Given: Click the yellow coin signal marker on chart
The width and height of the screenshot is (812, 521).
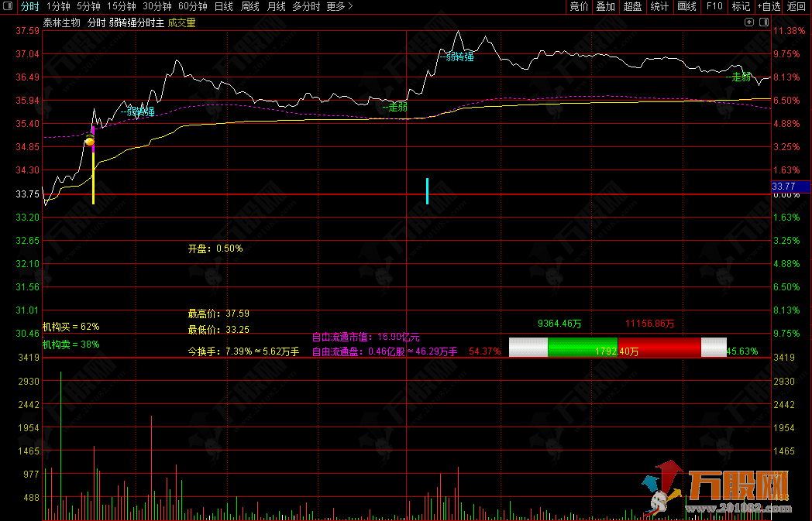Looking at the screenshot, I should pyautogui.click(x=90, y=140).
